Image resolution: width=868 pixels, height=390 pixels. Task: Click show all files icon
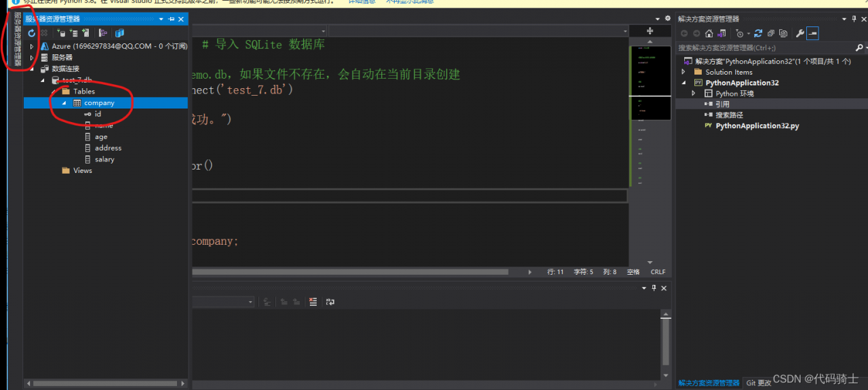point(783,33)
